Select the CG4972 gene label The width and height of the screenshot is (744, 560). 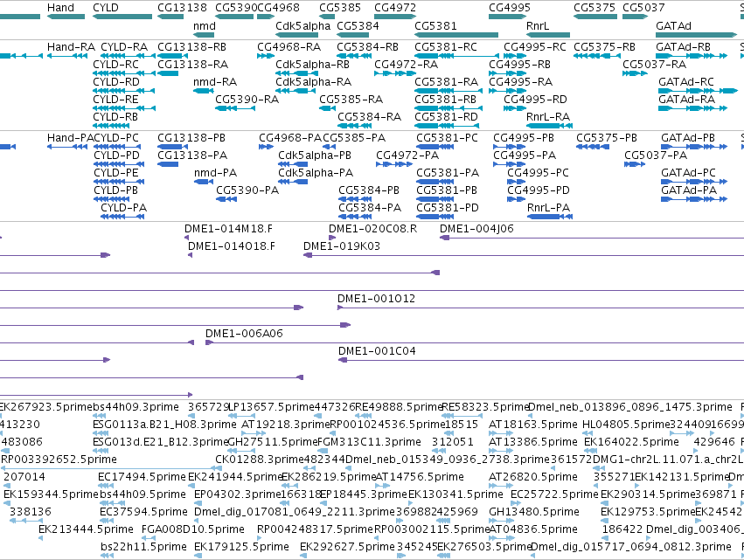click(395, 8)
